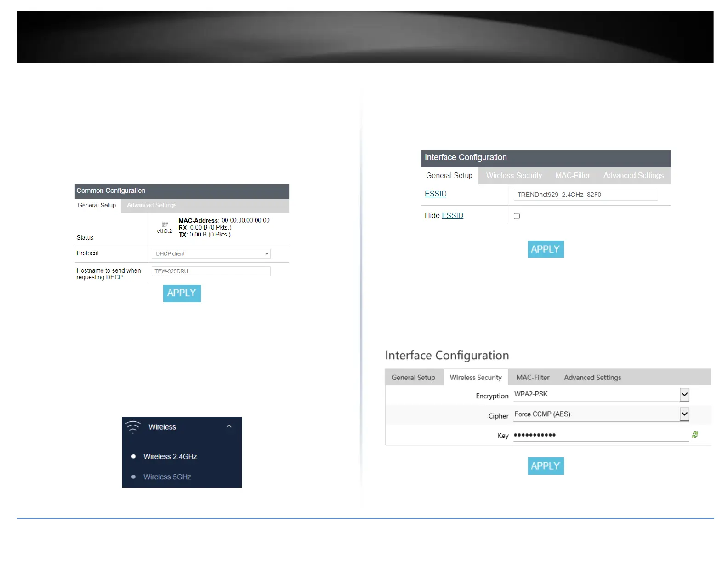Click the eth0.2 network port icon
The image size is (728, 563).
165,224
